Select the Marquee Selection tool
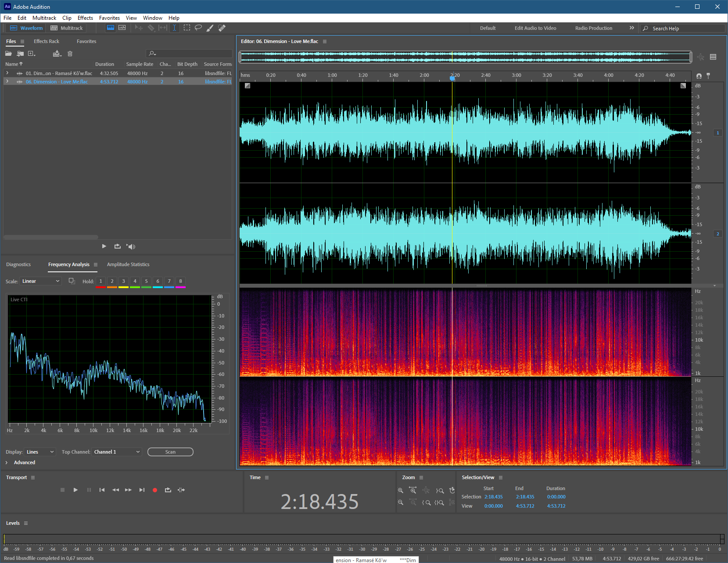This screenshot has width=728, height=563. (187, 28)
